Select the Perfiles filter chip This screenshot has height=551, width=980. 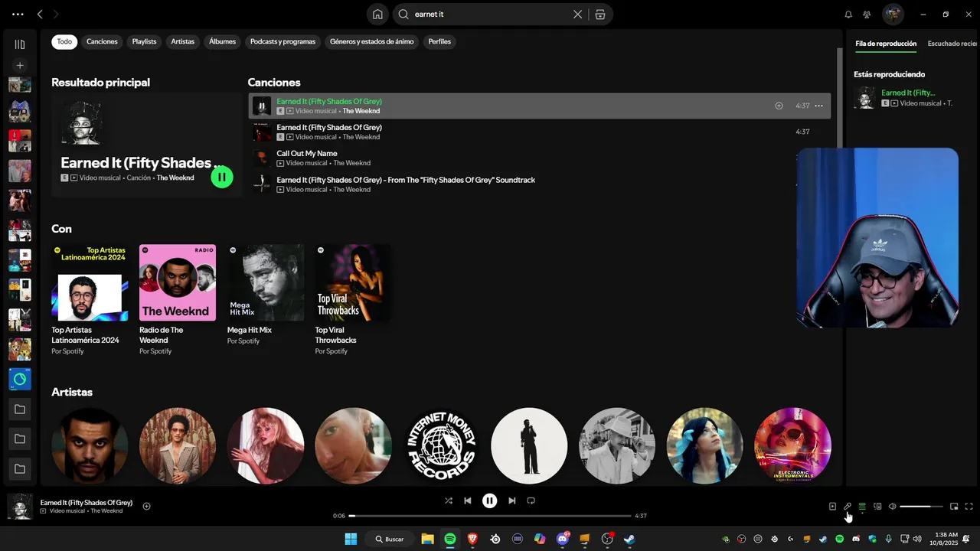click(x=439, y=41)
